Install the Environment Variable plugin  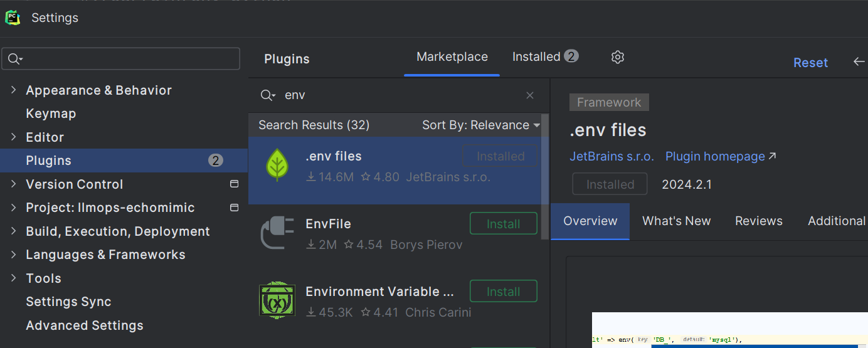(504, 292)
